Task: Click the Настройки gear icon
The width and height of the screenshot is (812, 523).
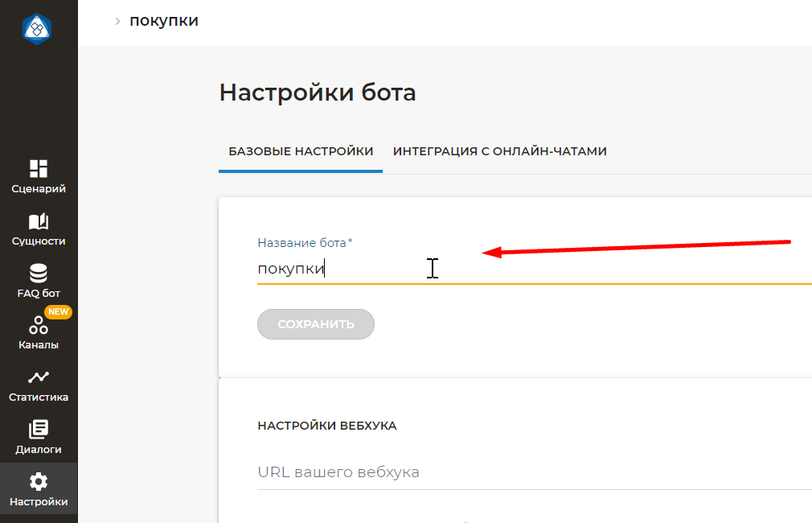Action: (39, 481)
